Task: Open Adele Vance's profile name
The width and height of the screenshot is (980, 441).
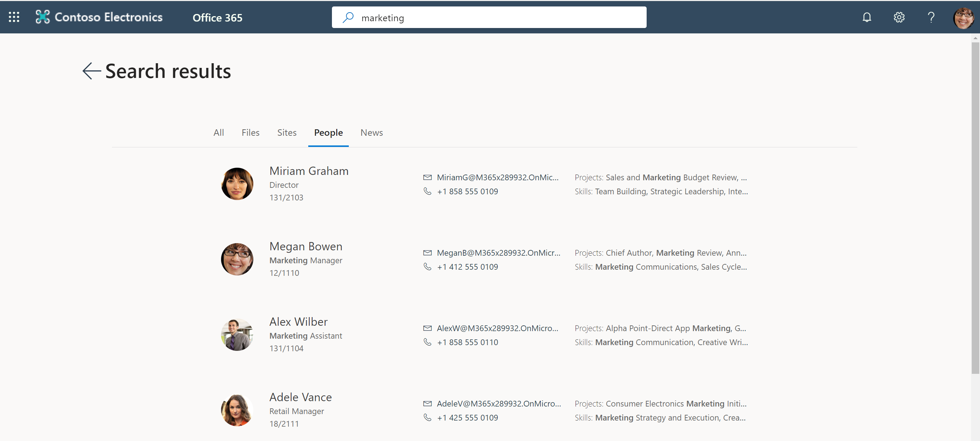Action: [x=301, y=397]
